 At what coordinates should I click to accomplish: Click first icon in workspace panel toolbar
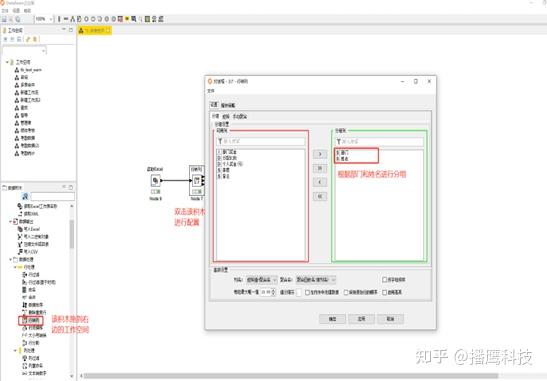6,39
